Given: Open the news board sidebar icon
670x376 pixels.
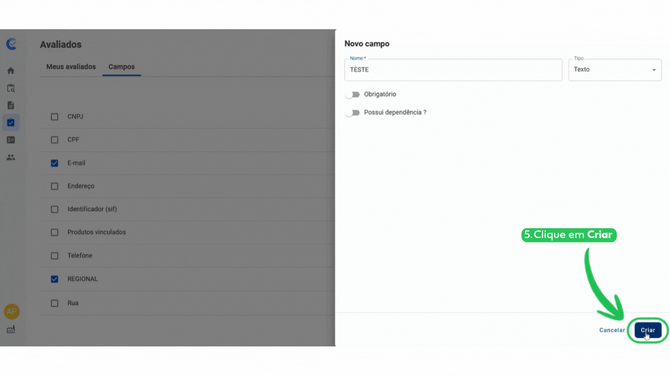Looking at the screenshot, I should coord(11,140).
